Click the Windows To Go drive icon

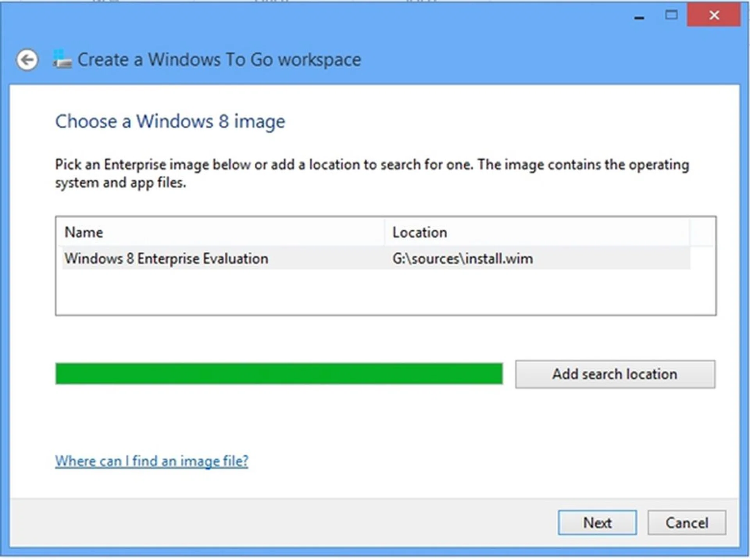coord(62,60)
